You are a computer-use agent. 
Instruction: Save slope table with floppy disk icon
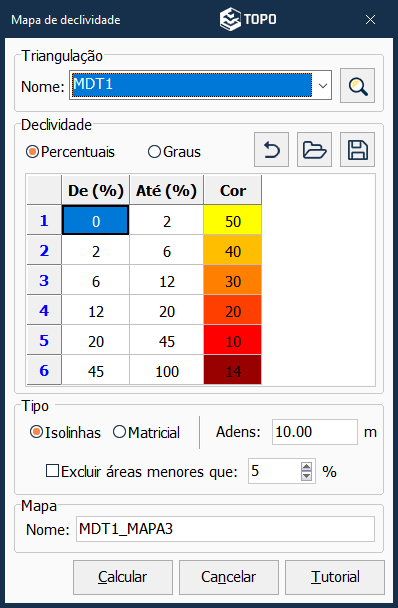pyautogui.click(x=357, y=150)
